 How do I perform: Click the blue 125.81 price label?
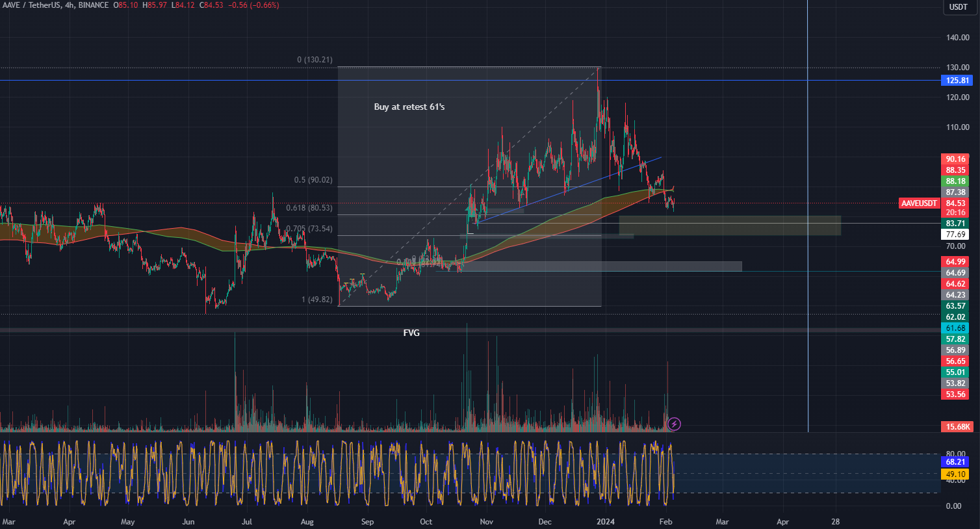pos(957,81)
